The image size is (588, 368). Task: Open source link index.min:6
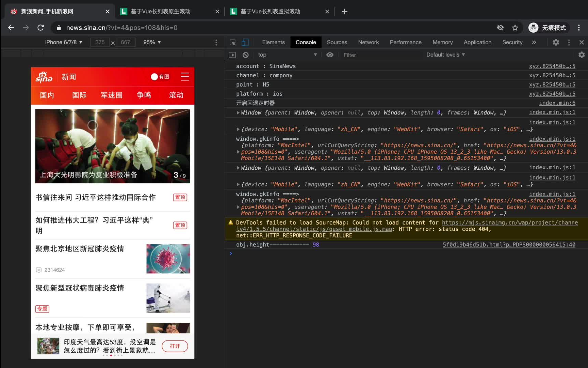(x=557, y=103)
